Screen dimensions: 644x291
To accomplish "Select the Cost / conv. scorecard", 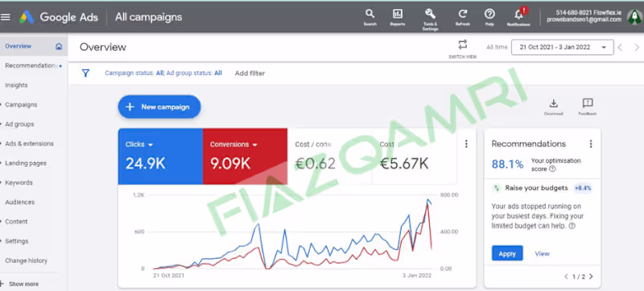I will click(330, 156).
